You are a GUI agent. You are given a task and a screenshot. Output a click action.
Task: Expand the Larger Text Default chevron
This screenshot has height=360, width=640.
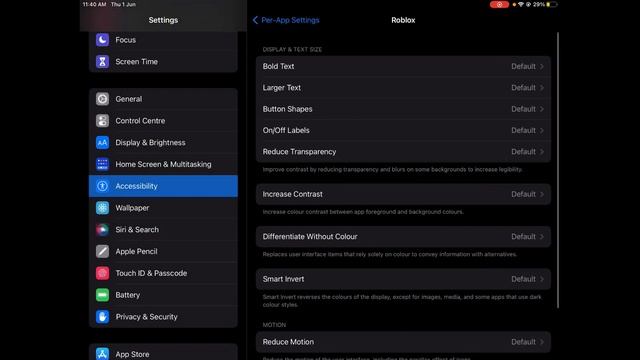coord(542,88)
